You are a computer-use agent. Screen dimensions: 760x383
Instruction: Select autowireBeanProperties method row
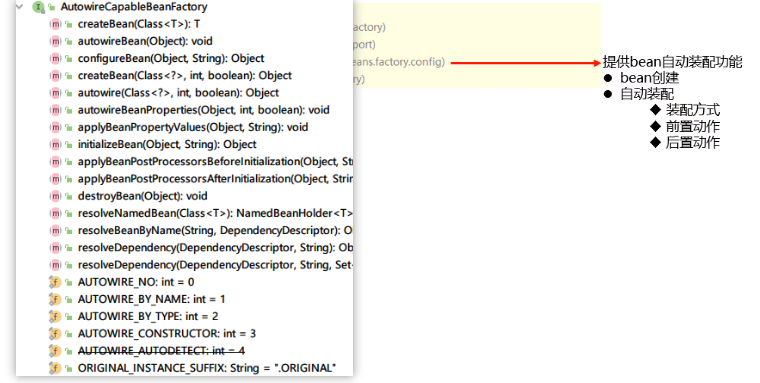click(204, 110)
